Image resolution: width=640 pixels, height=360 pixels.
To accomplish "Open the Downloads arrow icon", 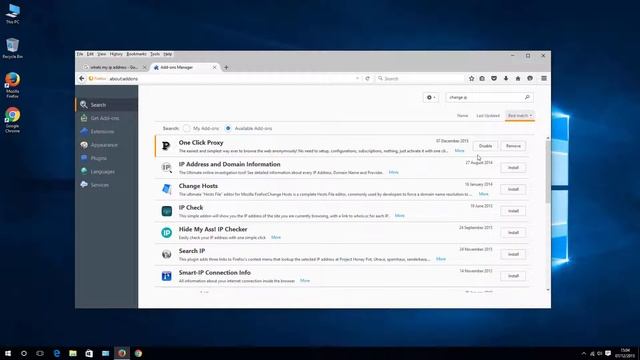I will pyautogui.click(x=506, y=78).
